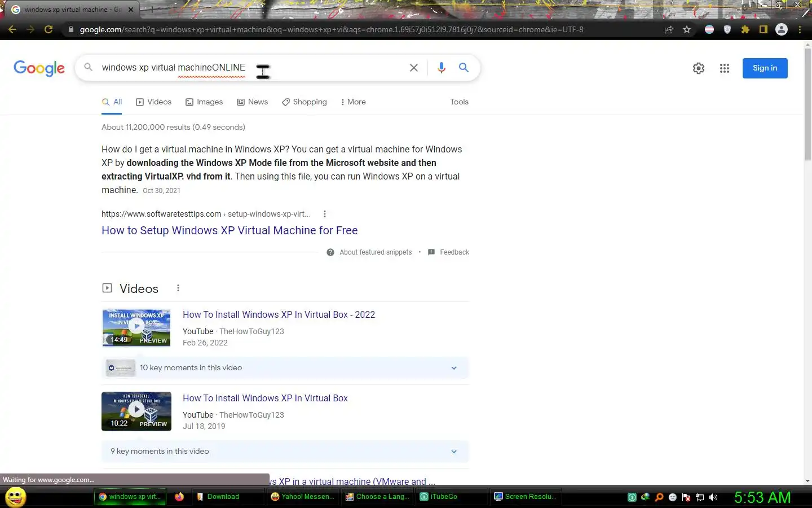Click the 5:53 AM taskbar clock
The image size is (812, 508).
(x=762, y=497)
